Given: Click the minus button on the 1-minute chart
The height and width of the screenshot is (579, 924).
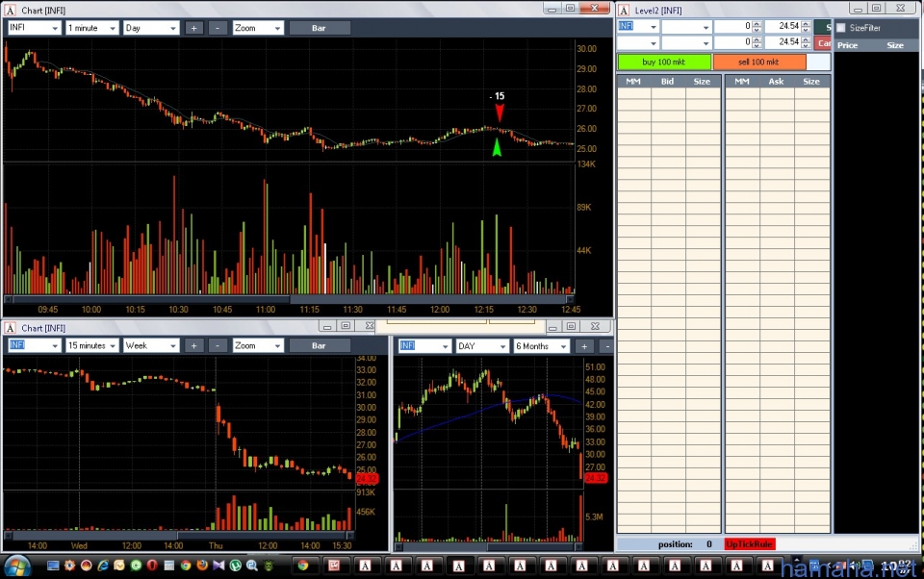Looking at the screenshot, I should click(x=218, y=28).
